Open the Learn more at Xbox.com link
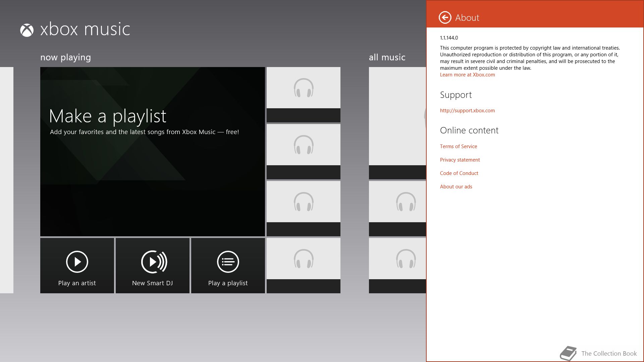This screenshot has width=644, height=362. 467,75
